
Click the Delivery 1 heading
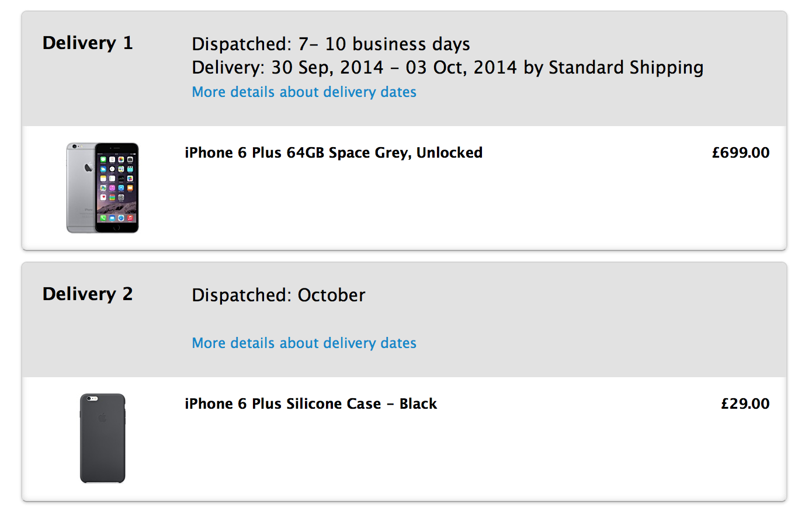point(88,43)
